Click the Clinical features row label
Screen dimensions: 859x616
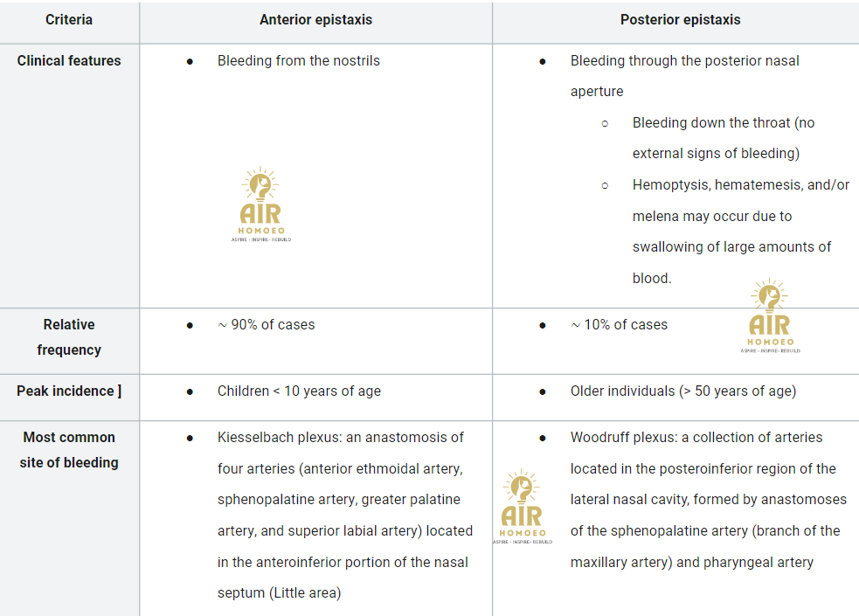coord(69,61)
